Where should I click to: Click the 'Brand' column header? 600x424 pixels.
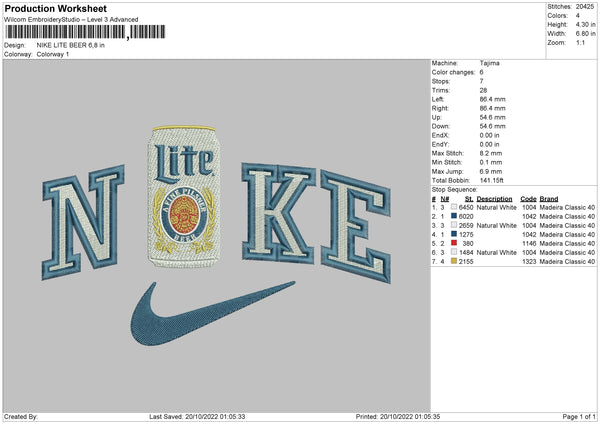pos(549,199)
